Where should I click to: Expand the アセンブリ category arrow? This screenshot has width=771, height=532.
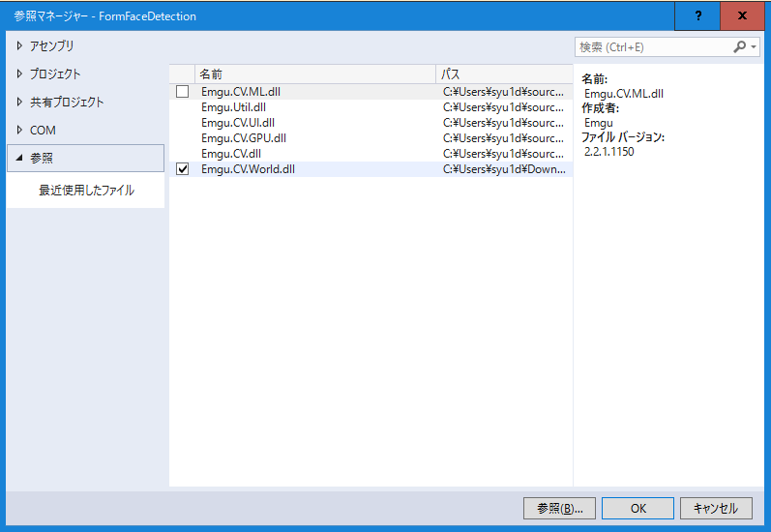tap(19, 45)
